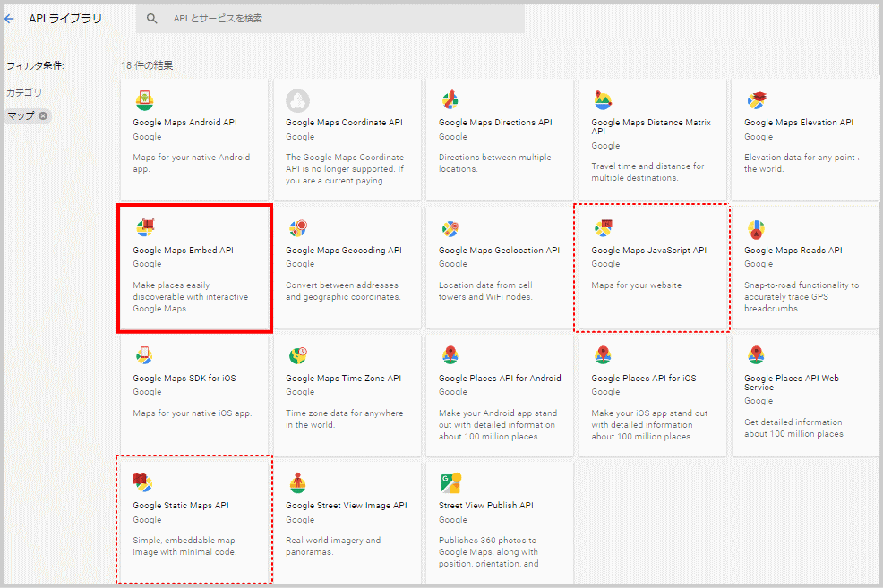This screenshot has height=588, width=883.
Task: Open Google Maps Android API title
Action: tap(184, 122)
